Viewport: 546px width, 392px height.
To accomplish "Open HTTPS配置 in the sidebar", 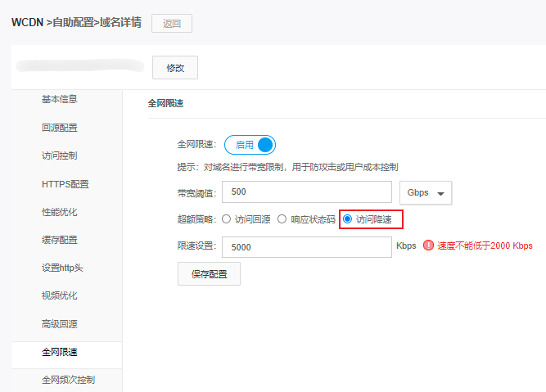I will click(x=65, y=184).
